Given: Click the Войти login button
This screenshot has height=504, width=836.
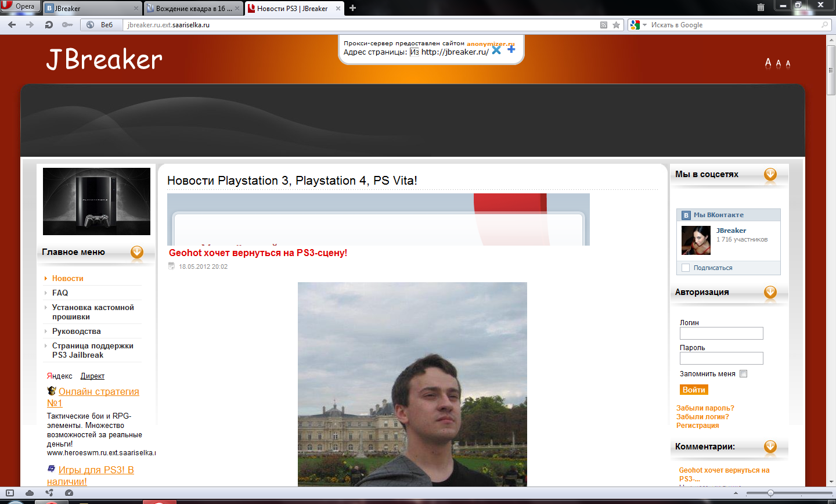Looking at the screenshot, I should [694, 390].
